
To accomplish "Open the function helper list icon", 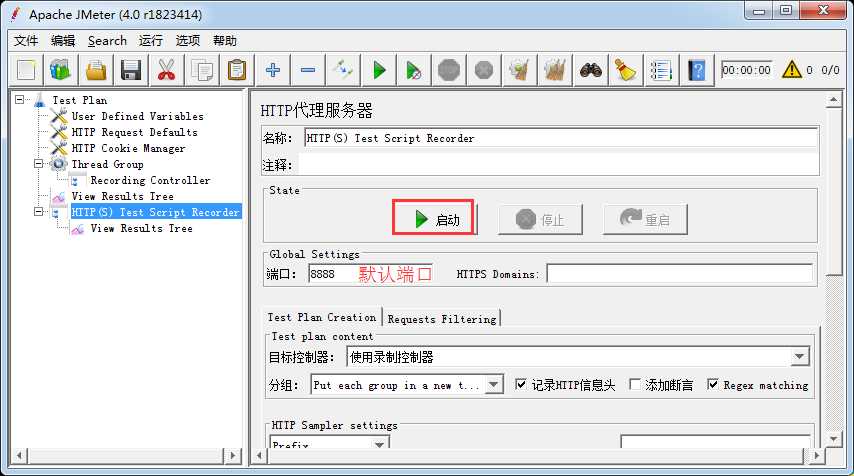I will (x=661, y=70).
